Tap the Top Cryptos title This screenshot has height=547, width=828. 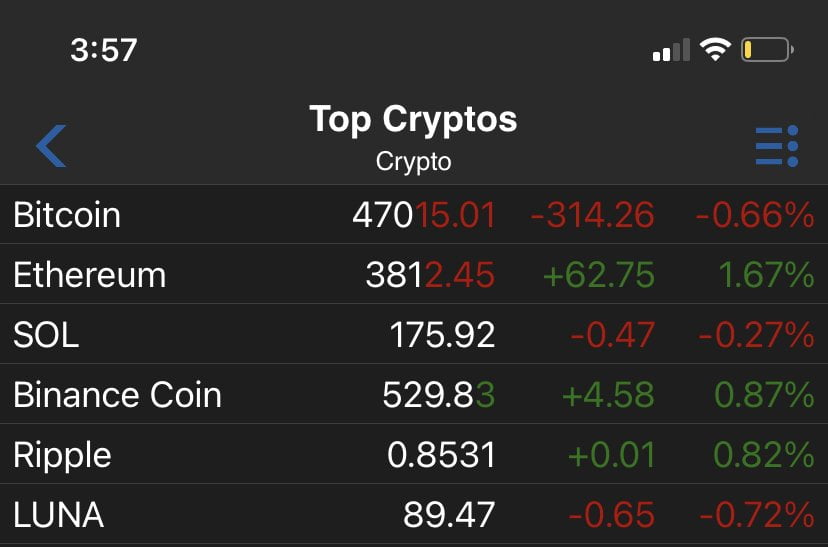tap(413, 119)
